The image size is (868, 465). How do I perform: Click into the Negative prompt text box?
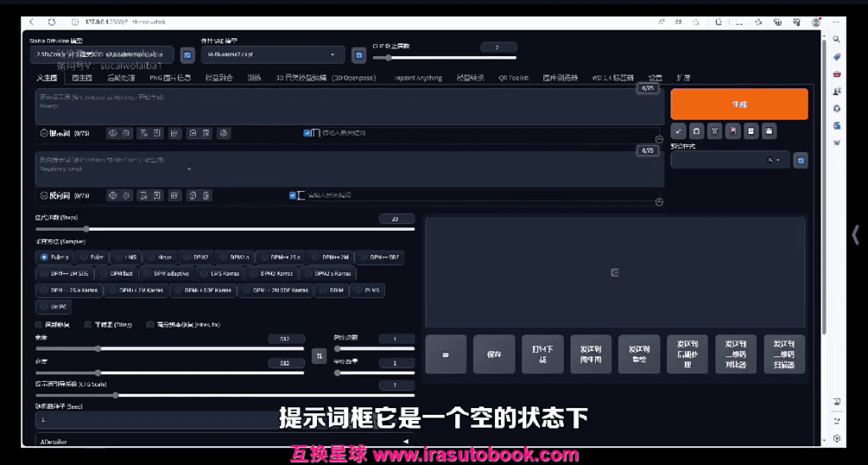[x=350, y=169]
